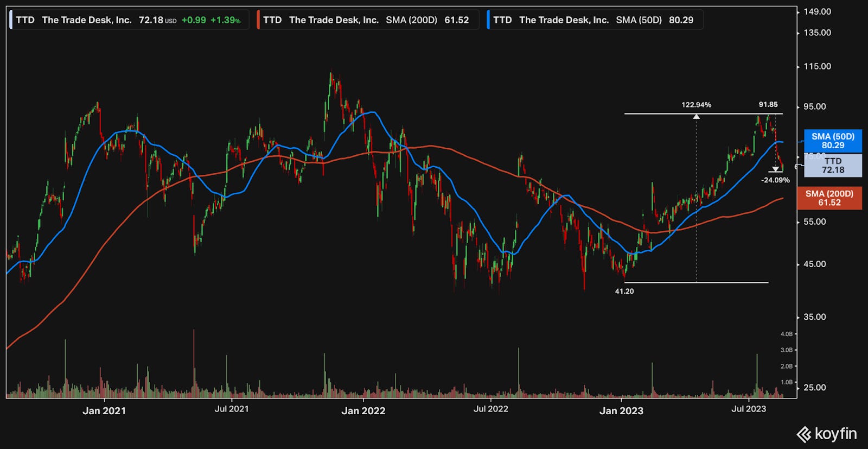This screenshot has width=868, height=449.
Task: Click the 149.00 price axis value
Action: pyautogui.click(x=817, y=11)
